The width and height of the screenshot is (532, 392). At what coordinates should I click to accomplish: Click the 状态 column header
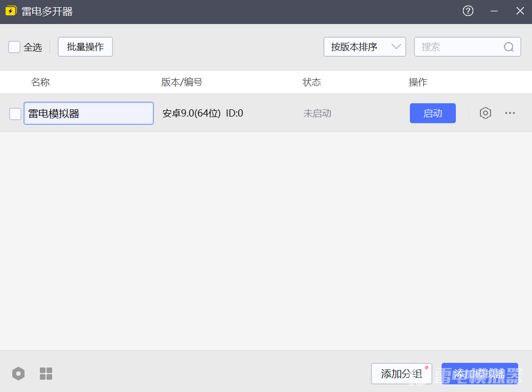(312, 82)
